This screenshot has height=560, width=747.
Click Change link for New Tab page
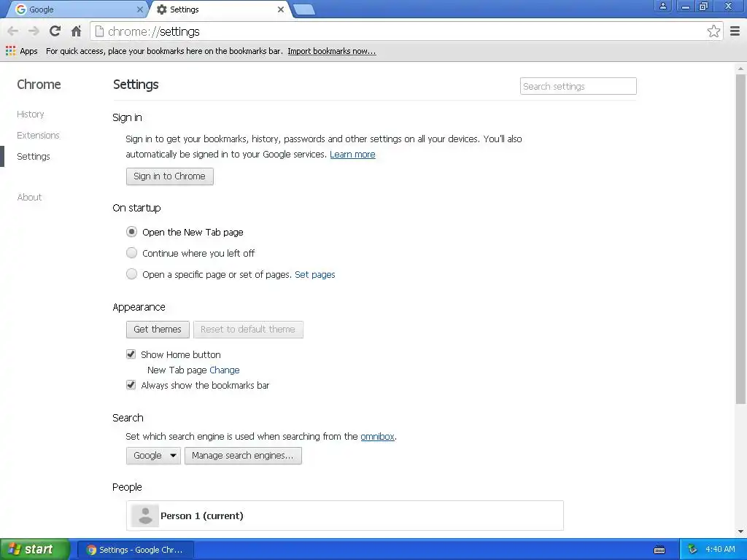pyautogui.click(x=225, y=370)
